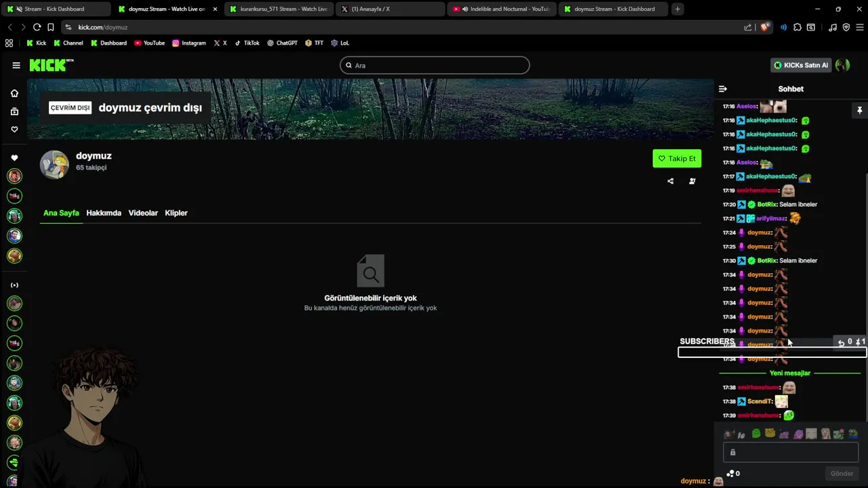Open the outline heart Following icon

(x=14, y=129)
